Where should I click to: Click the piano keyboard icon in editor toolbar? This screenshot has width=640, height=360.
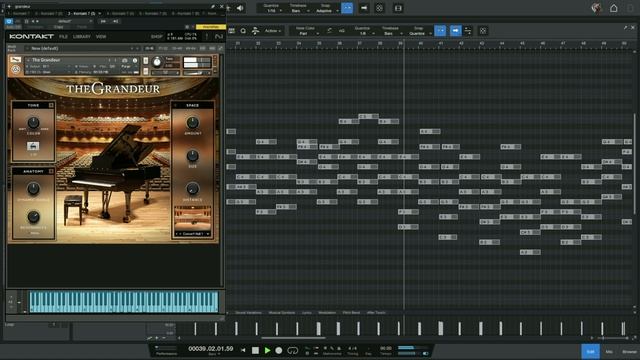point(231,31)
